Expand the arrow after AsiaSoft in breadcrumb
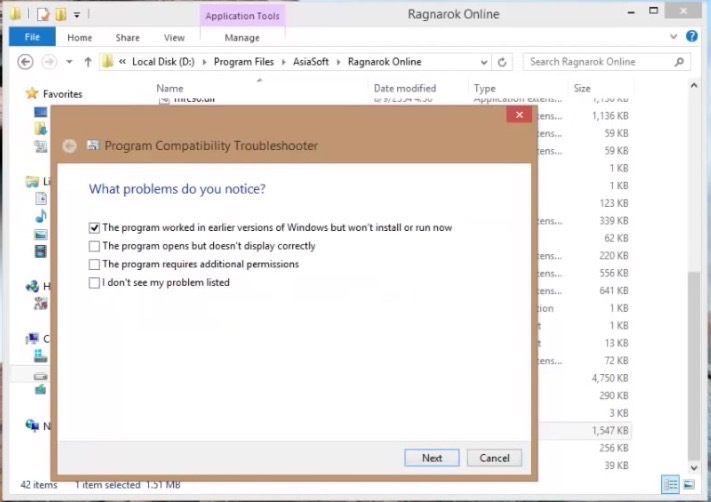711x502 pixels. [x=338, y=62]
